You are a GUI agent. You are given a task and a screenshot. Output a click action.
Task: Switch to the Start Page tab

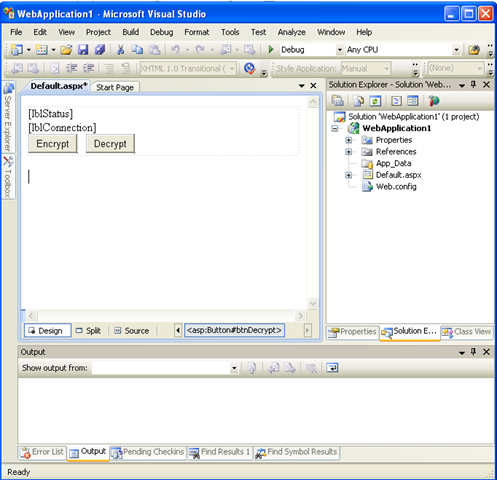pyautogui.click(x=115, y=87)
